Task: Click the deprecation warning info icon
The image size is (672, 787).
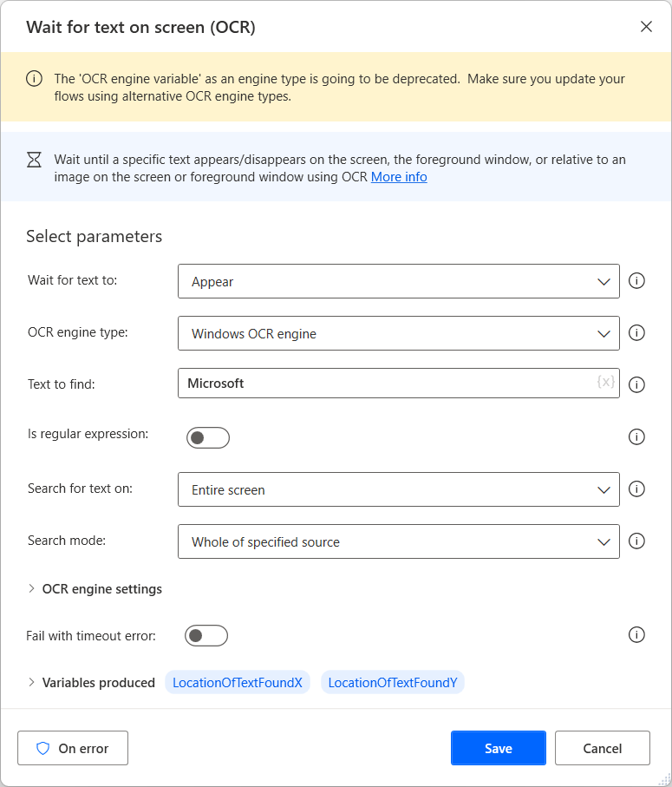Action: tap(34, 78)
